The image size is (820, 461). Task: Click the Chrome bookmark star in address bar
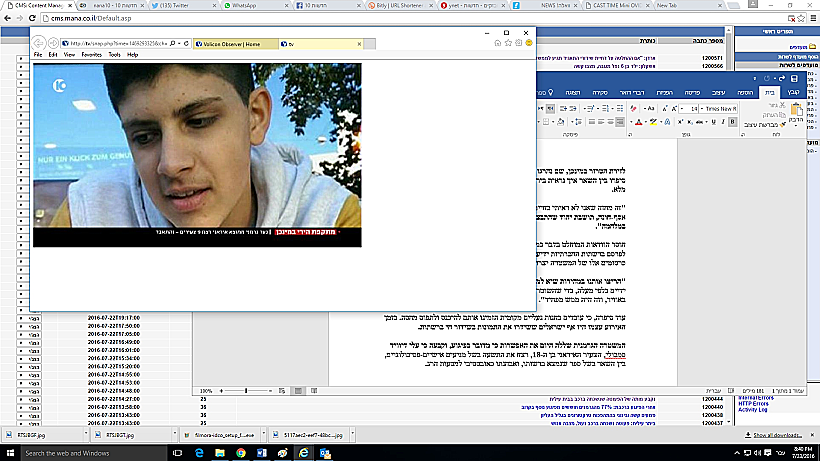(x=801, y=18)
